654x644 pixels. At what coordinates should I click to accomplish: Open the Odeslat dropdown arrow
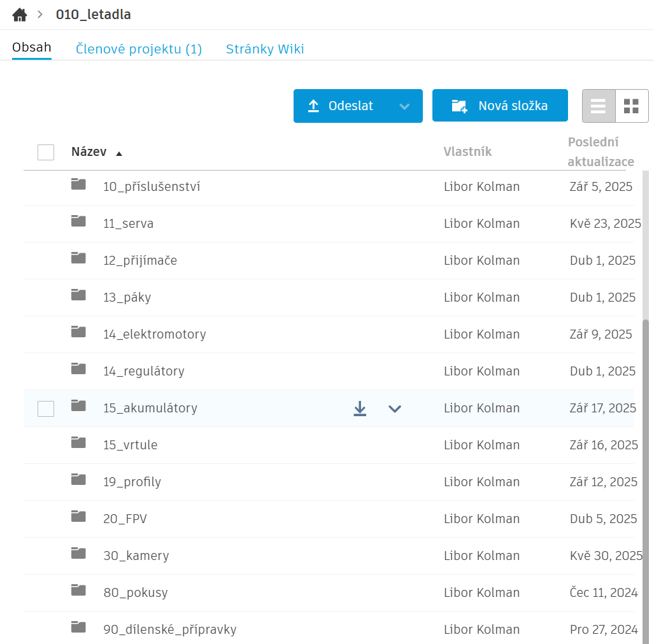[x=404, y=106]
